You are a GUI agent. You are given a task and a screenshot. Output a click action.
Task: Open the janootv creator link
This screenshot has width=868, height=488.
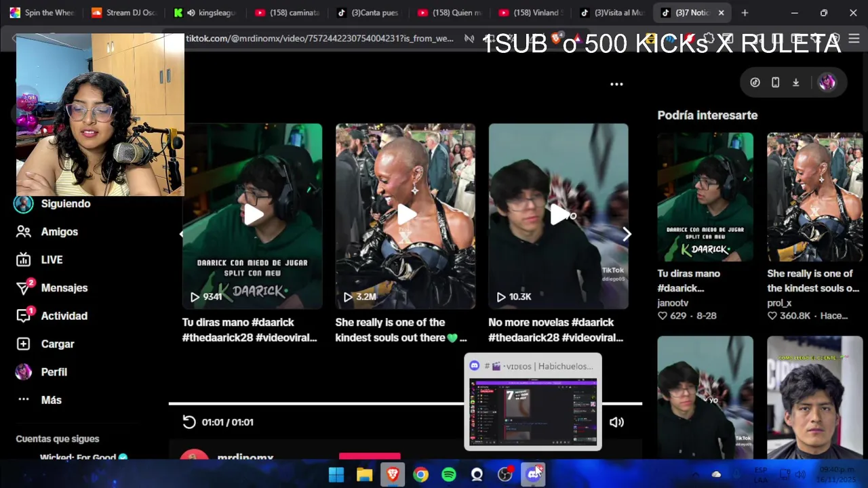click(x=673, y=303)
